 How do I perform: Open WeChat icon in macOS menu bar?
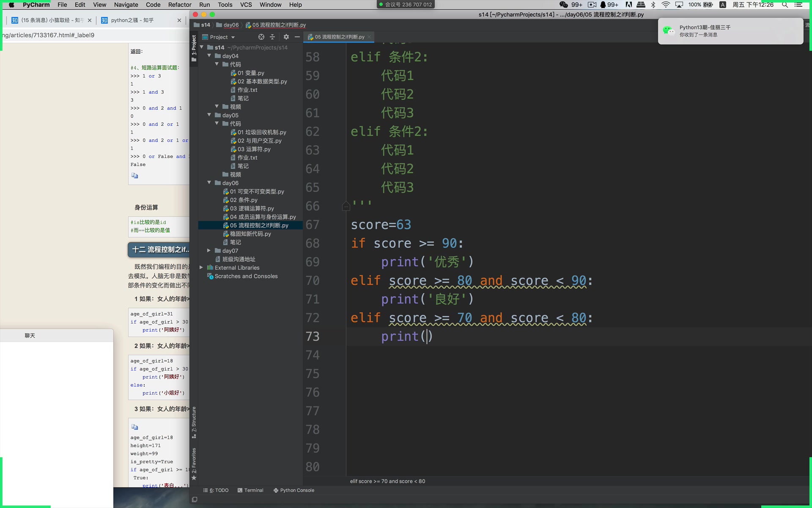[563, 5]
